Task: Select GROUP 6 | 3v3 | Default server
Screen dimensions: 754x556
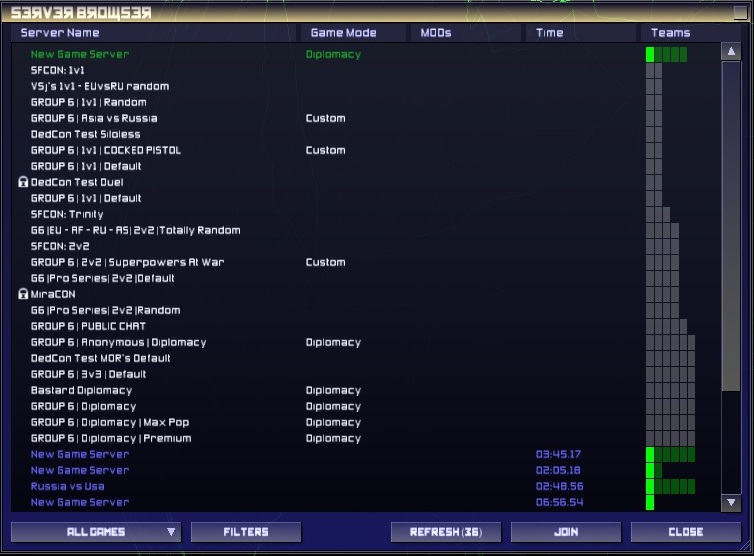Action: coord(88,374)
